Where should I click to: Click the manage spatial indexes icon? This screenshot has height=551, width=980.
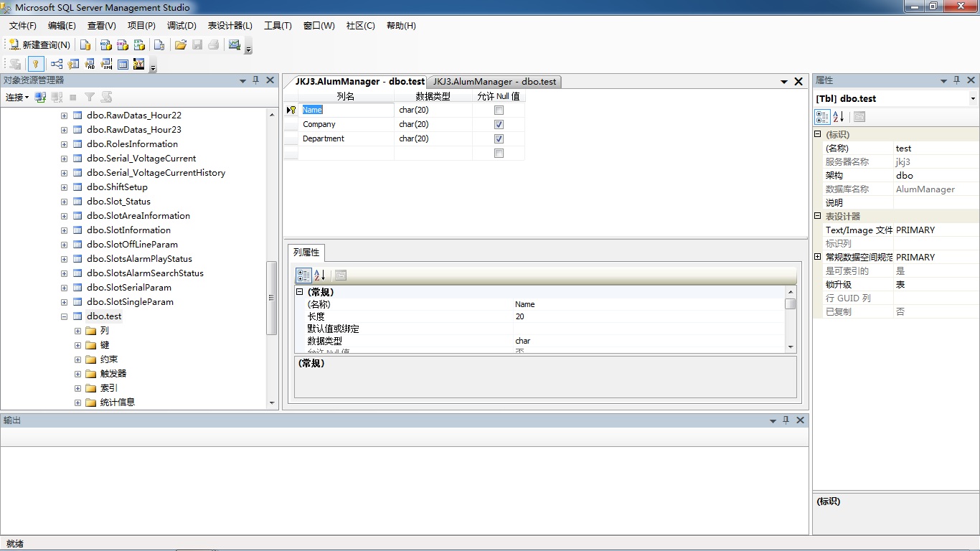139,64
